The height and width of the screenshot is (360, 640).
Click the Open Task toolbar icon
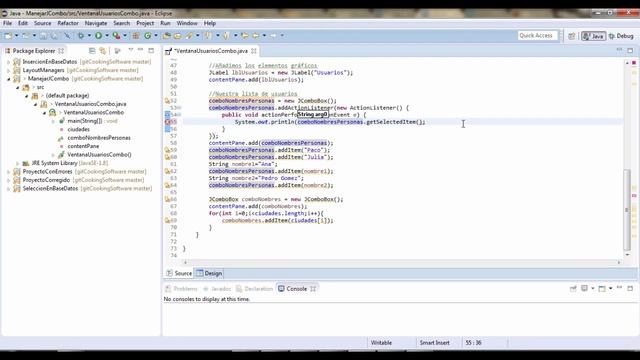click(x=178, y=36)
